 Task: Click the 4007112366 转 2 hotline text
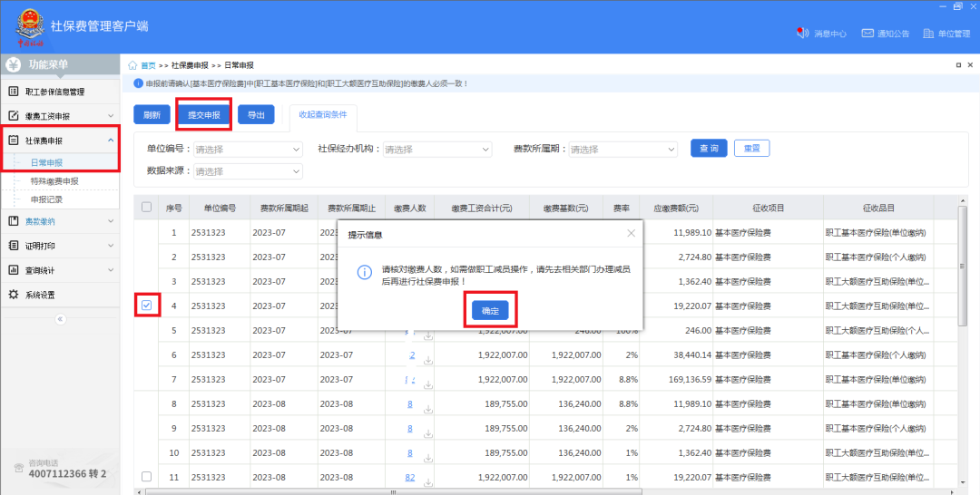click(x=67, y=474)
